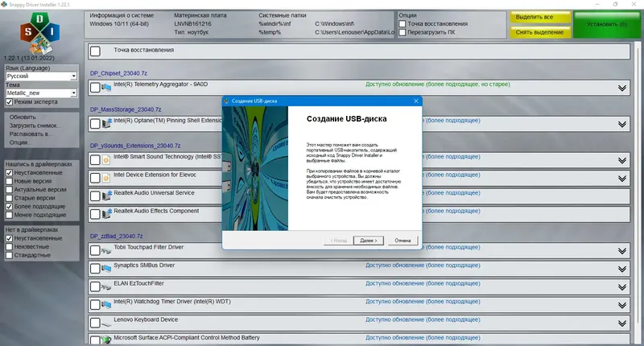Click the DP_MassStorage_23040.7z pack link
This screenshot has height=346, width=644.
[x=126, y=109]
